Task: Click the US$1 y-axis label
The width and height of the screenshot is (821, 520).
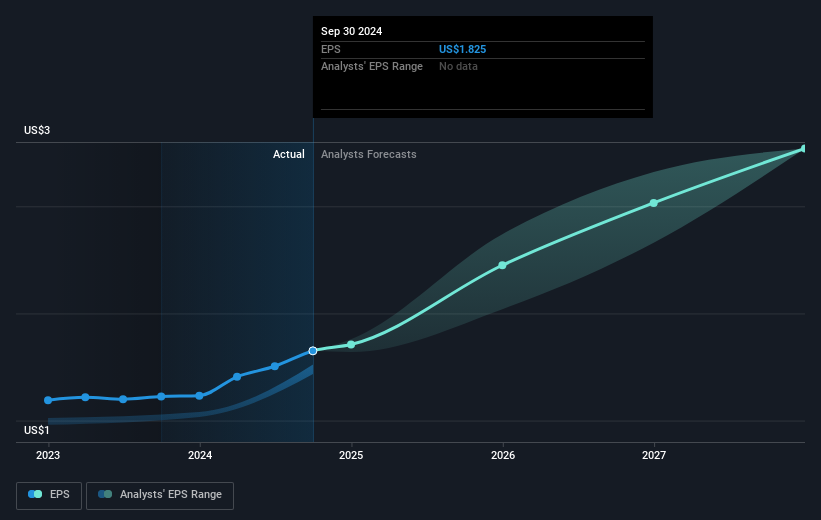Action: click(37, 430)
